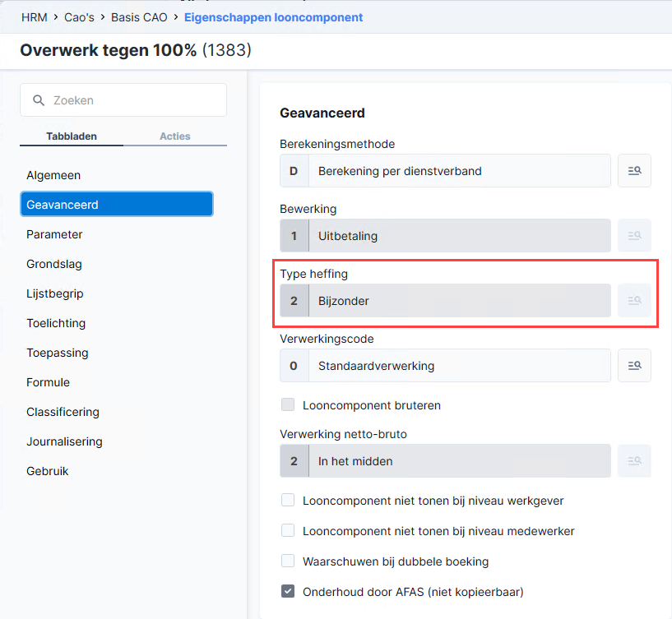Viewport: 672px width, 619px height.
Task: Select the Bijzonder type heffing field
Action: pyautogui.click(x=445, y=301)
